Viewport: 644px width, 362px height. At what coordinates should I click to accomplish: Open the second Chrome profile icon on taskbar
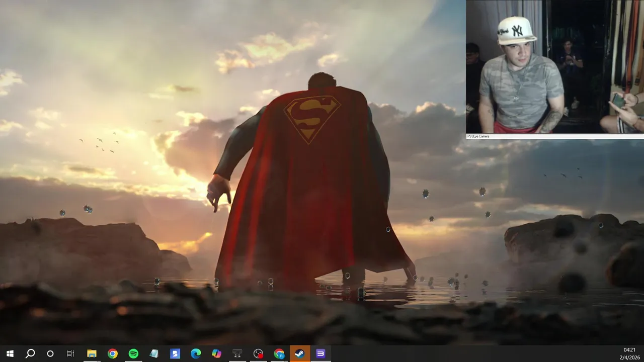[279, 354]
